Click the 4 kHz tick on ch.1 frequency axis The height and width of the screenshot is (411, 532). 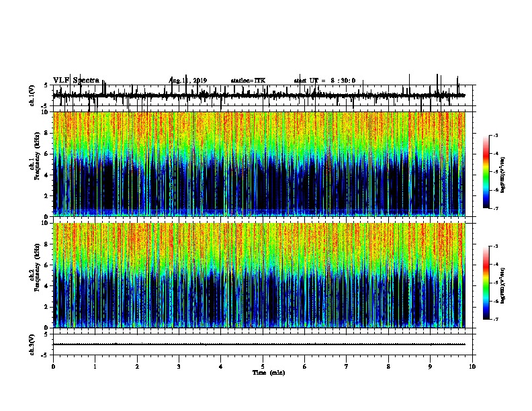coord(46,175)
